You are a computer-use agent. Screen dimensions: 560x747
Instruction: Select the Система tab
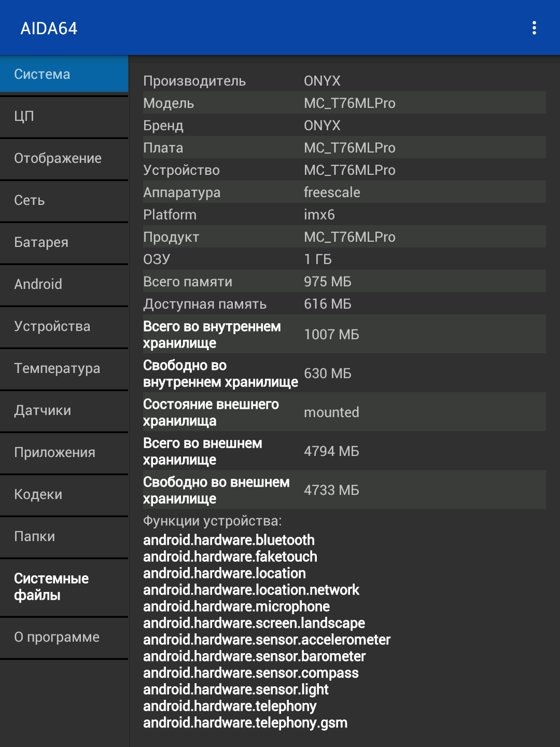click(x=64, y=74)
